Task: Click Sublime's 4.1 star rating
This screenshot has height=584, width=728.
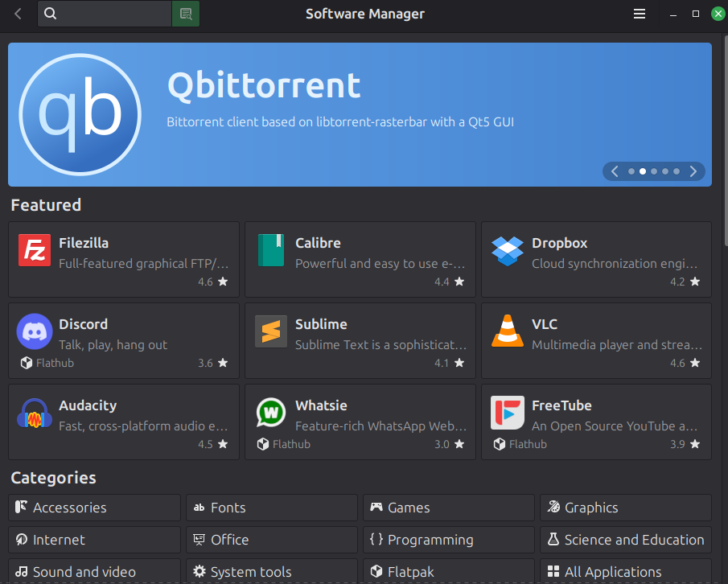Action: (x=449, y=363)
